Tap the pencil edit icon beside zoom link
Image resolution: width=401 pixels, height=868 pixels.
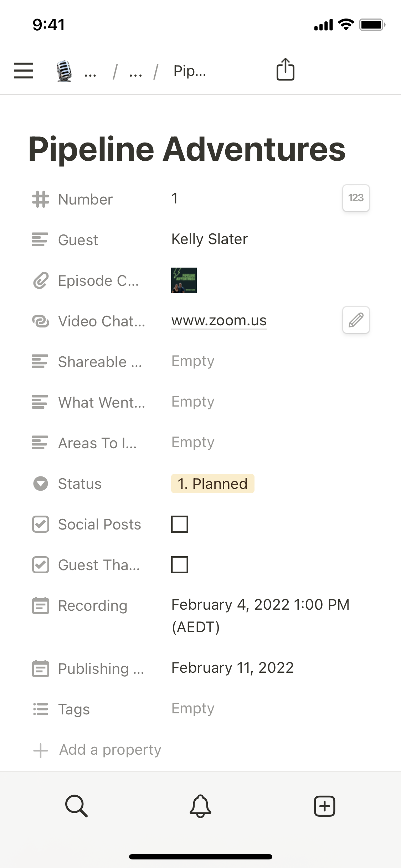(356, 320)
